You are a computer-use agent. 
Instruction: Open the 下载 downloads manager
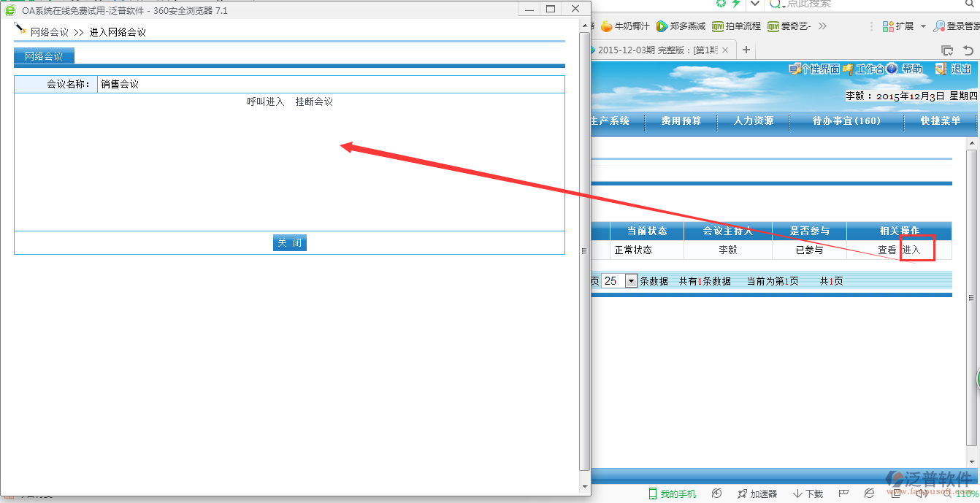(808, 494)
